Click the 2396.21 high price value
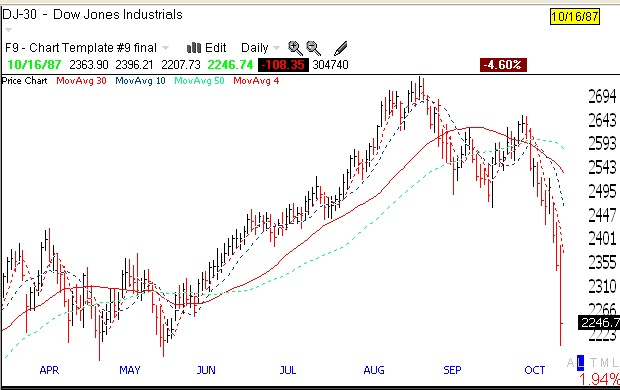Viewport: 620px width, 390px height. pyautogui.click(x=134, y=64)
